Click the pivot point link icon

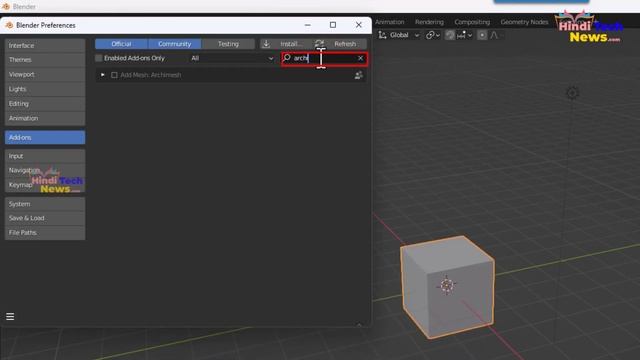click(x=430, y=36)
